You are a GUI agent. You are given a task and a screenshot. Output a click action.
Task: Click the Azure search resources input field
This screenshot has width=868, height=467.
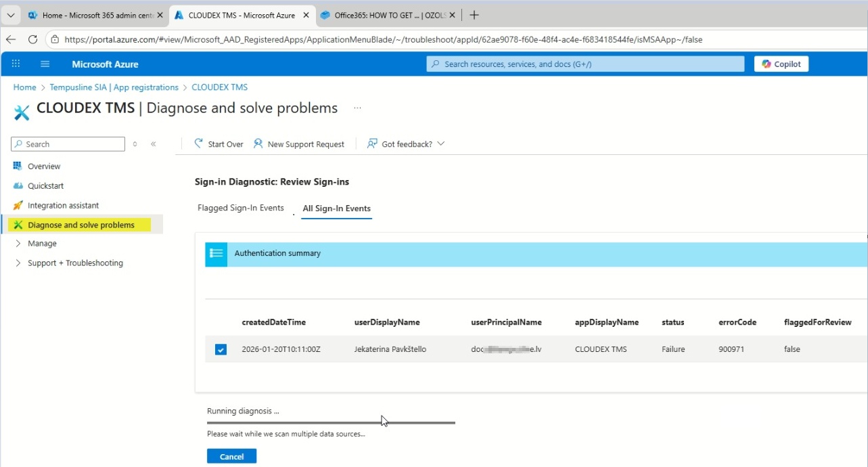tap(585, 64)
